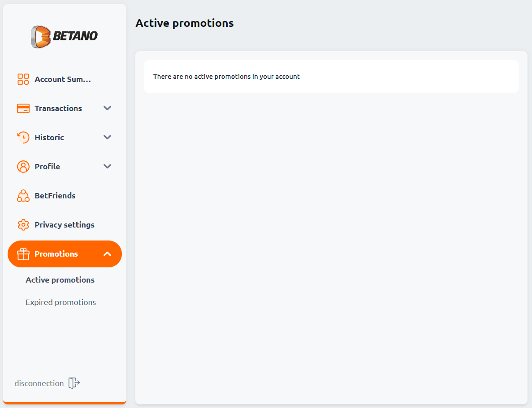
Task: Click the BetFriends group icon
Action: point(23,196)
